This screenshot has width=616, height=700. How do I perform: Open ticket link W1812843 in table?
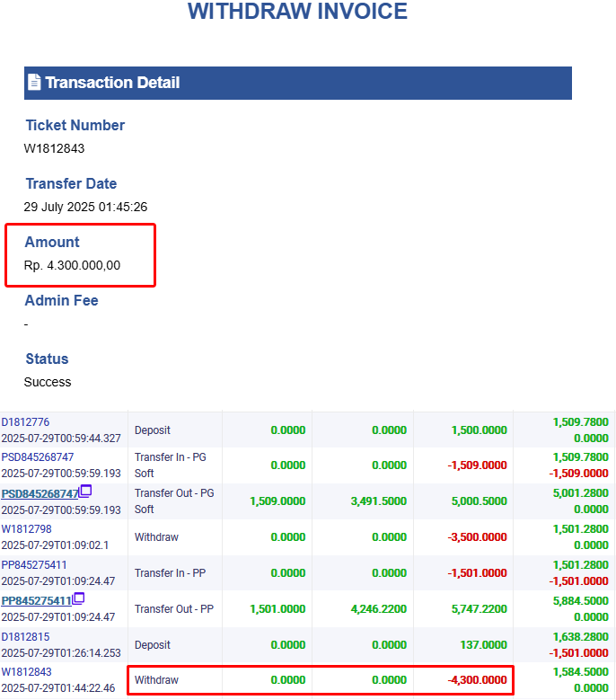pyautogui.click(x=27, y=672)
